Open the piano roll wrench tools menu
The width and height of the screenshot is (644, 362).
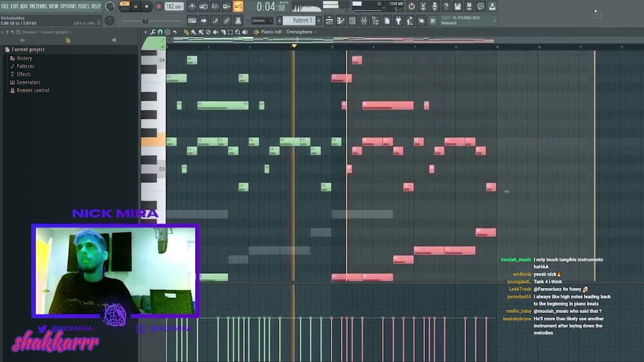[x=152, y=32]
